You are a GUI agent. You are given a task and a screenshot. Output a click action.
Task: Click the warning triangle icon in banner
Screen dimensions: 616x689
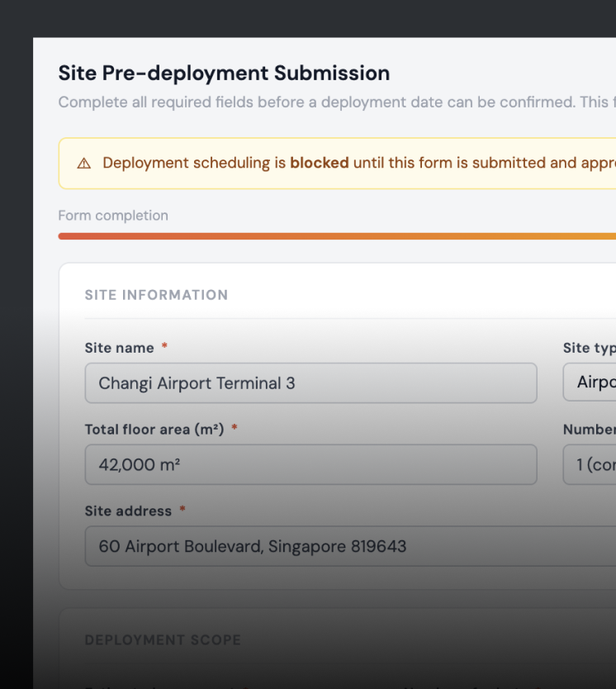click(84, 164)
